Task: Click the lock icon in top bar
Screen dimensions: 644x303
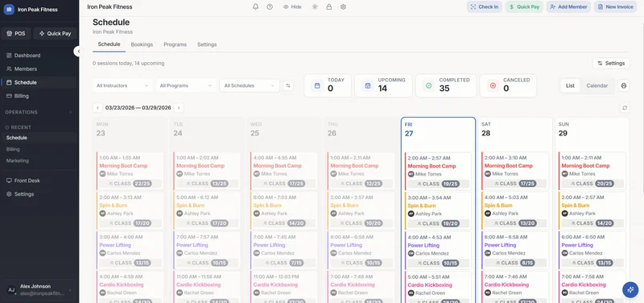Action: click(329, 7)
